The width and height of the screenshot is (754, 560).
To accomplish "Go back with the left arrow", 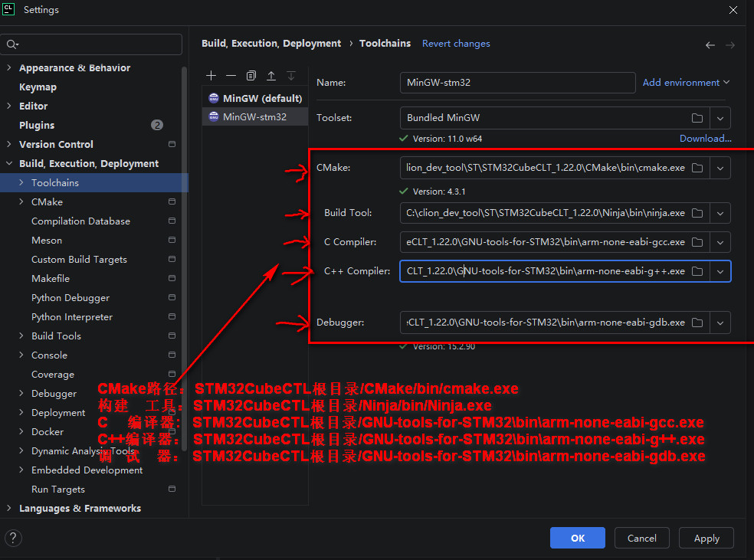I will pyautogui.click(x=710, y=45).
